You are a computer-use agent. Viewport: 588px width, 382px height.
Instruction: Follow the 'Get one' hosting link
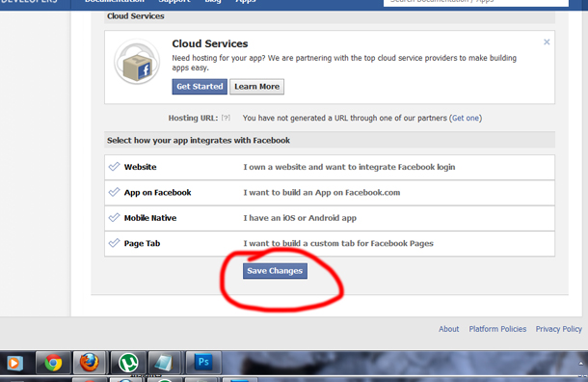coord(466,118)
